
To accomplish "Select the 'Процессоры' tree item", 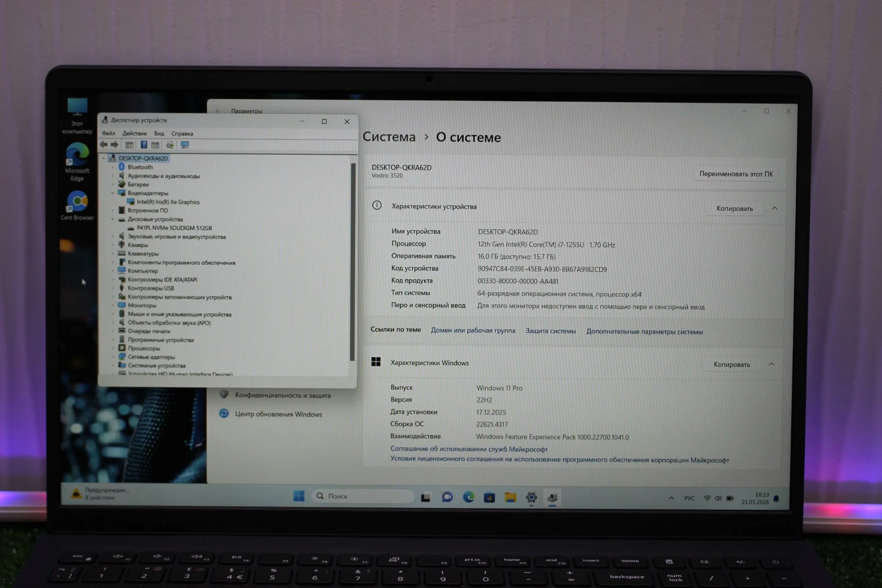I will click(144, 348).
